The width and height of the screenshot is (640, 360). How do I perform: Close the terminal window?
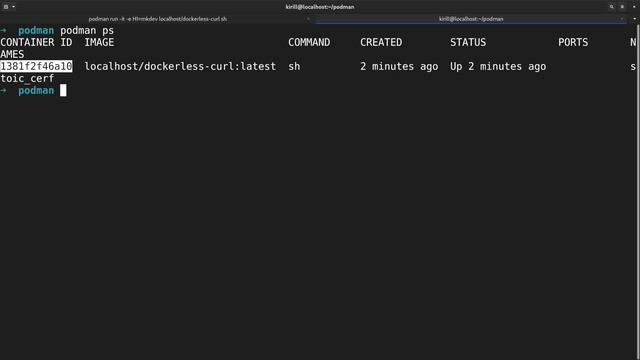634,7
